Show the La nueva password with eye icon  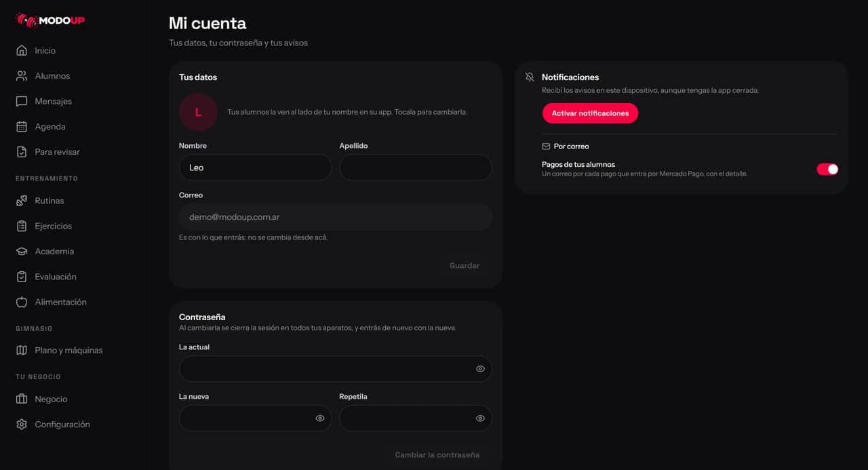click(320, 418)
